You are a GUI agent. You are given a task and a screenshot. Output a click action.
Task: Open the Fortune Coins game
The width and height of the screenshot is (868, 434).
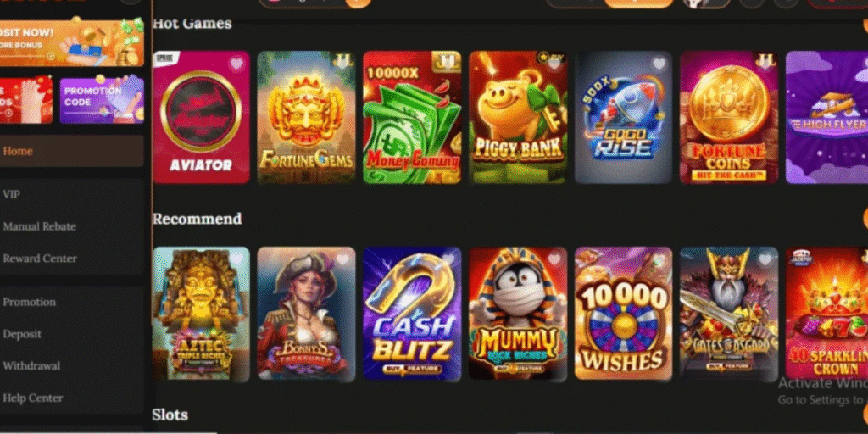(729, 117)
